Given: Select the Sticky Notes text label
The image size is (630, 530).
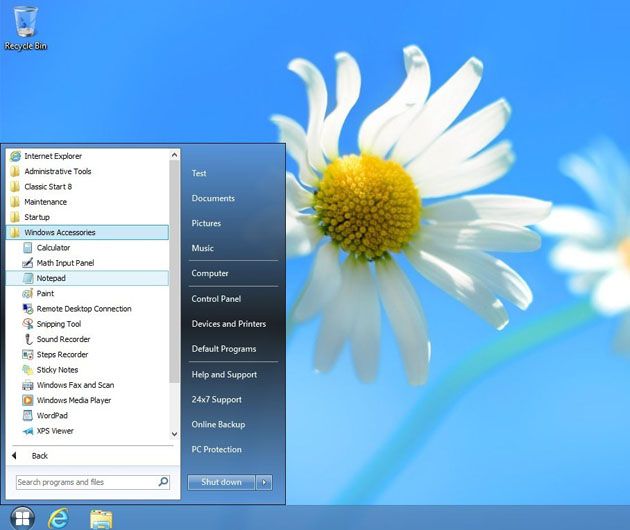Looking at the screenshot, I should point(57,370).
